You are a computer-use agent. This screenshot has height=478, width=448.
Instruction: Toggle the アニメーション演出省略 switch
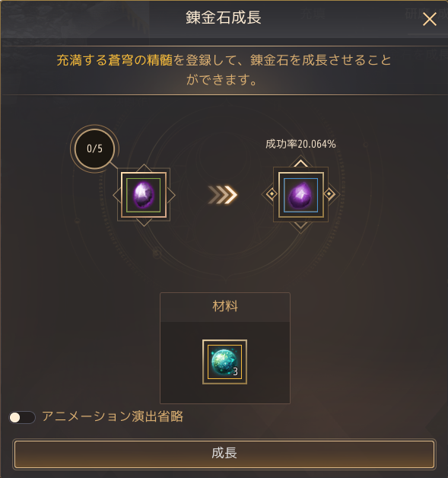[22, 417]
